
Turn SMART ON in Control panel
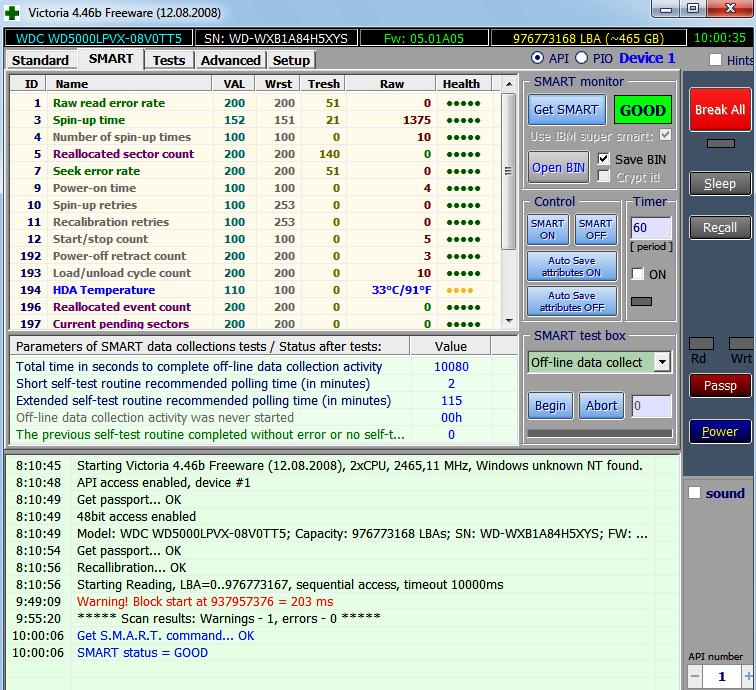tap(547, 230)
